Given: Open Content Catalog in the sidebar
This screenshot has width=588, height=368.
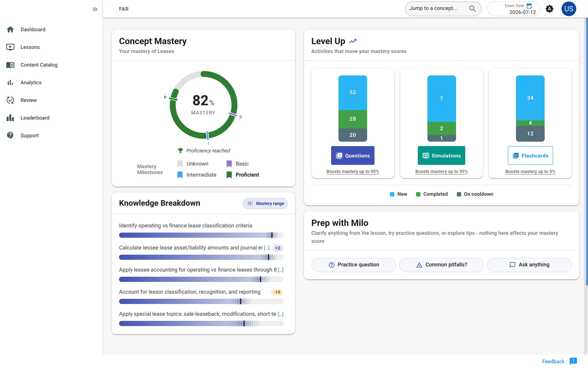Looking at the screenshot, I should point(51,65).
